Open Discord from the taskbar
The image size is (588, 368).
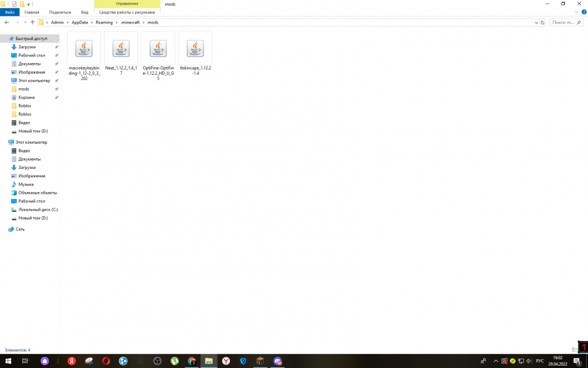278,361
